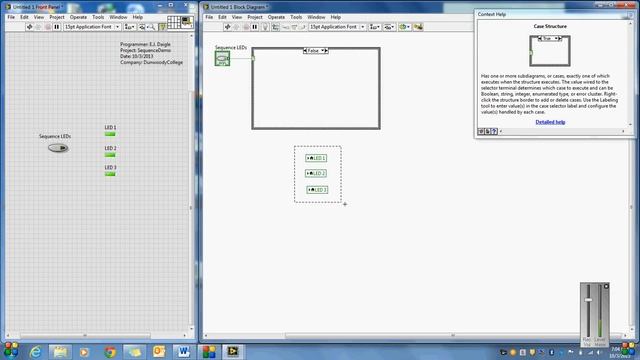640x360 pixels.
Task: Click Run Continuously in Block Diagram toolbar
Action: tap(236, 27)
